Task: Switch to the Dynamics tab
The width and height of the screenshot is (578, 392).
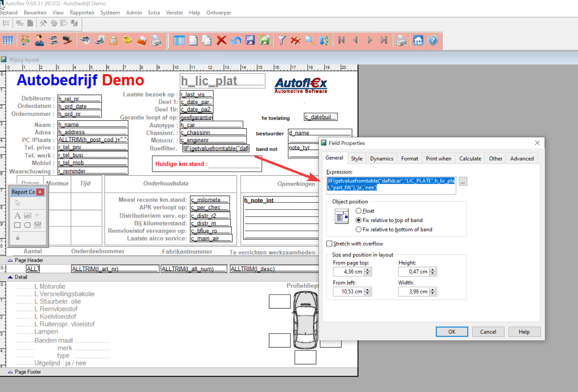Action: click(x=381, y=159)
